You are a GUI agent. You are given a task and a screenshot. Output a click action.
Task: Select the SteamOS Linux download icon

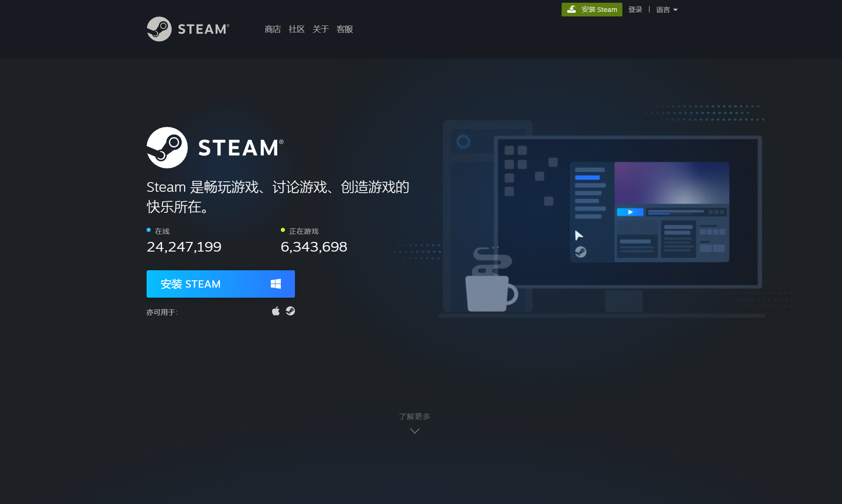tap(290, 311)
